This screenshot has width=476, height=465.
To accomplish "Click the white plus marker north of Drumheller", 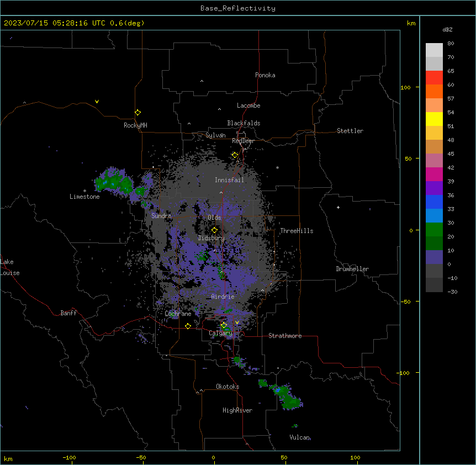I will (338, 207).
